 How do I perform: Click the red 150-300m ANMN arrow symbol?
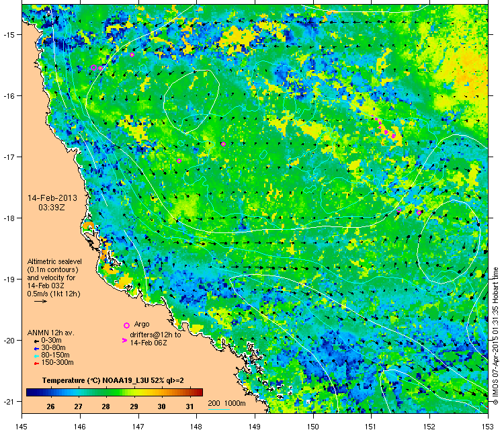(36, 363)
